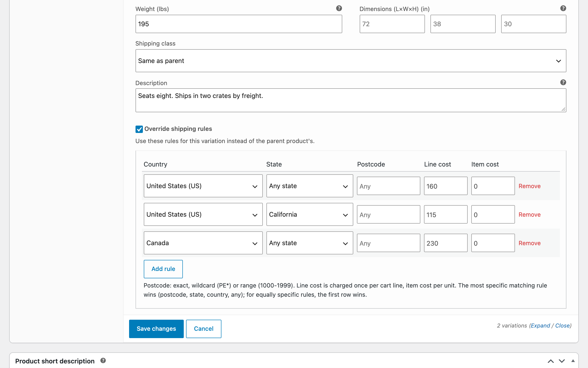588x368 pixels.
Task: Open the Description help tooltip icon
Action: click(x=563, y=83)
